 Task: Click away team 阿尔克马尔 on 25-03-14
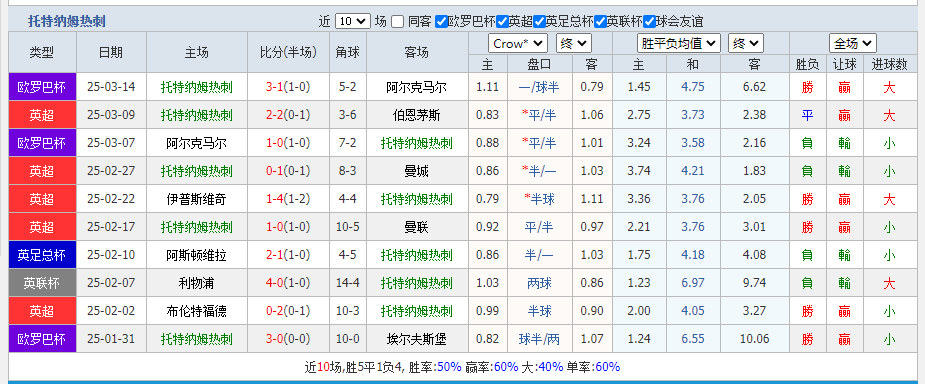point(416,87)
